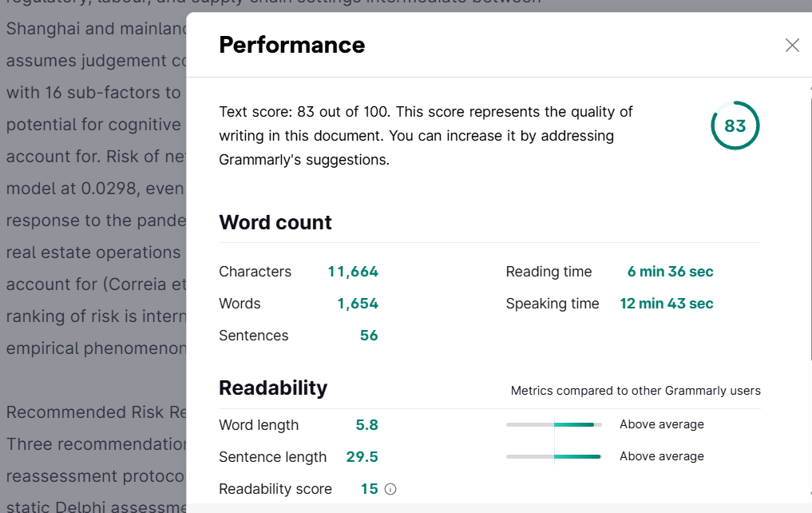Image resolution: width=812 pixels, height=513 pixels.
Task: Click the 'Recommended Risk' line in the background document
Action: pyautogui.click(x=97, y=412)
